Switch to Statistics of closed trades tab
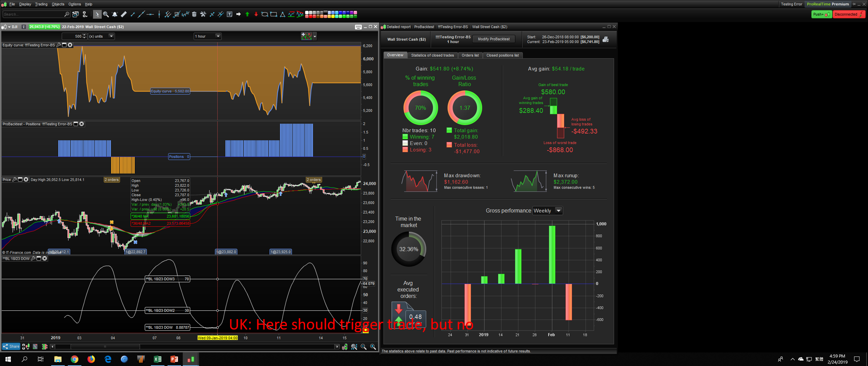The image size is (868, 366). point(432,55)
